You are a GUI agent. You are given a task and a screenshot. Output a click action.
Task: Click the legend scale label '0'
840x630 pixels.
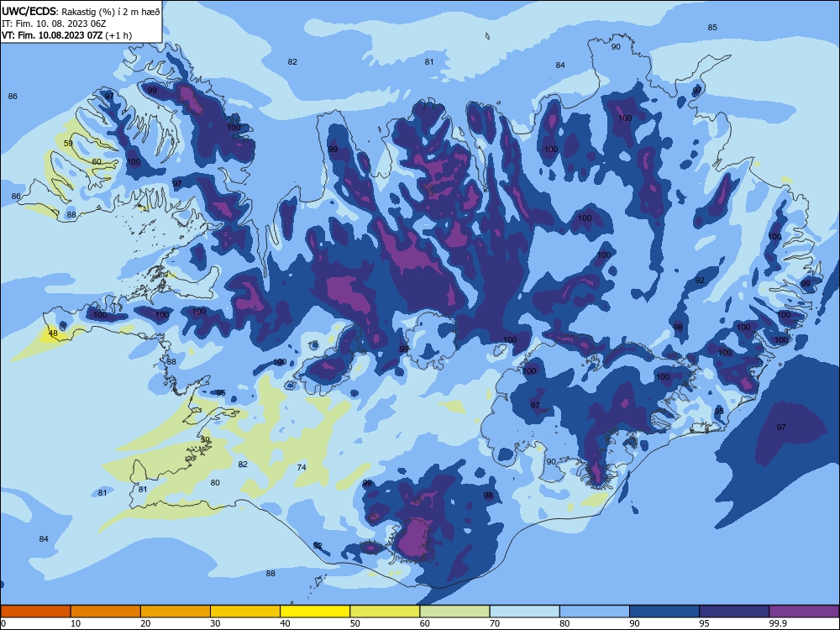(x=3, y=623)
